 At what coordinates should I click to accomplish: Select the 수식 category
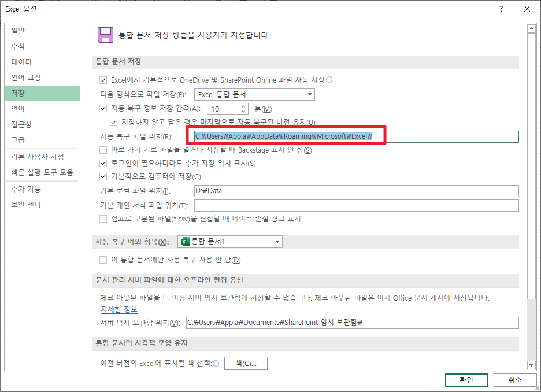(42, 46)
